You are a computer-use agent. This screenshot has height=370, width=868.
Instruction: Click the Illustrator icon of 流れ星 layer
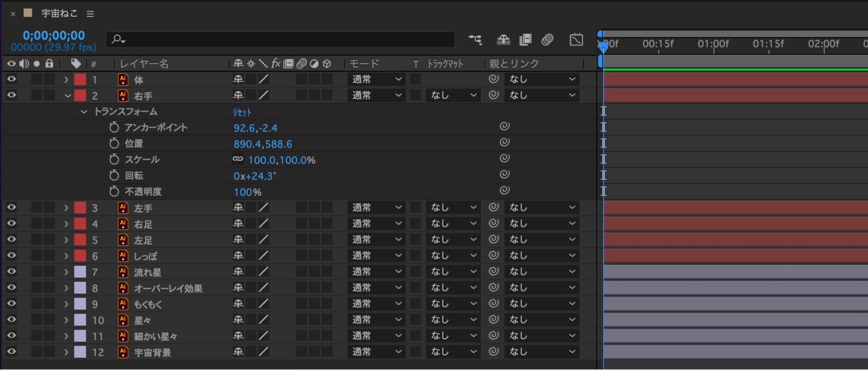tap(123, 272)
